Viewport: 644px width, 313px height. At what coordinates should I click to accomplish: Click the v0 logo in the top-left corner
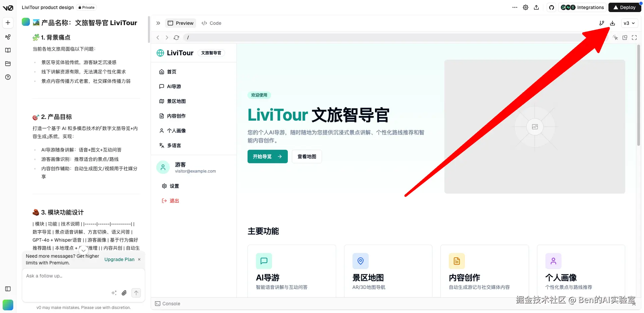8,8
